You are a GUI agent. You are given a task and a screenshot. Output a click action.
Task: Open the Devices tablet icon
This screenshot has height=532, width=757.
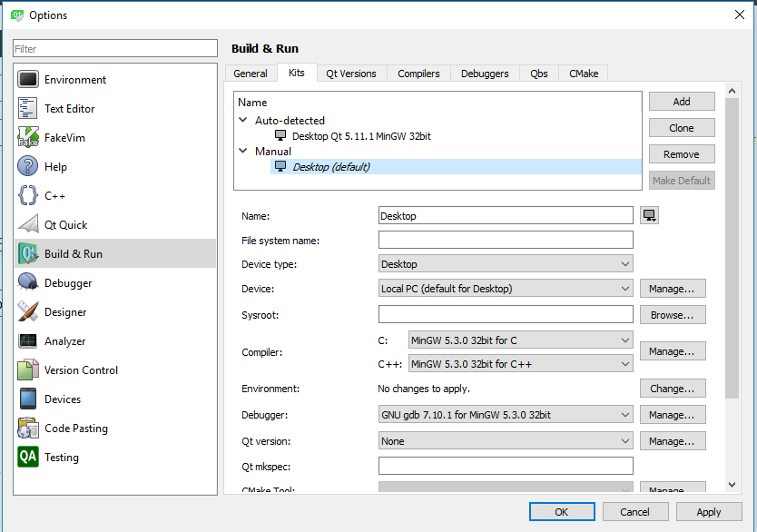(x=28, y=399)
